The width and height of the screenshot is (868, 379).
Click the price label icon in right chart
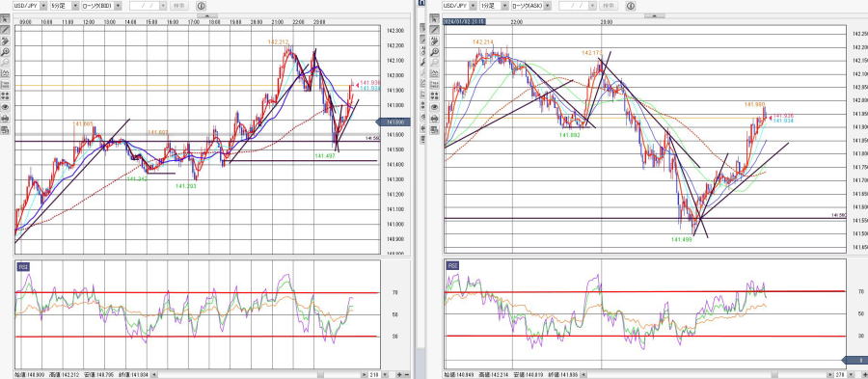435,85
